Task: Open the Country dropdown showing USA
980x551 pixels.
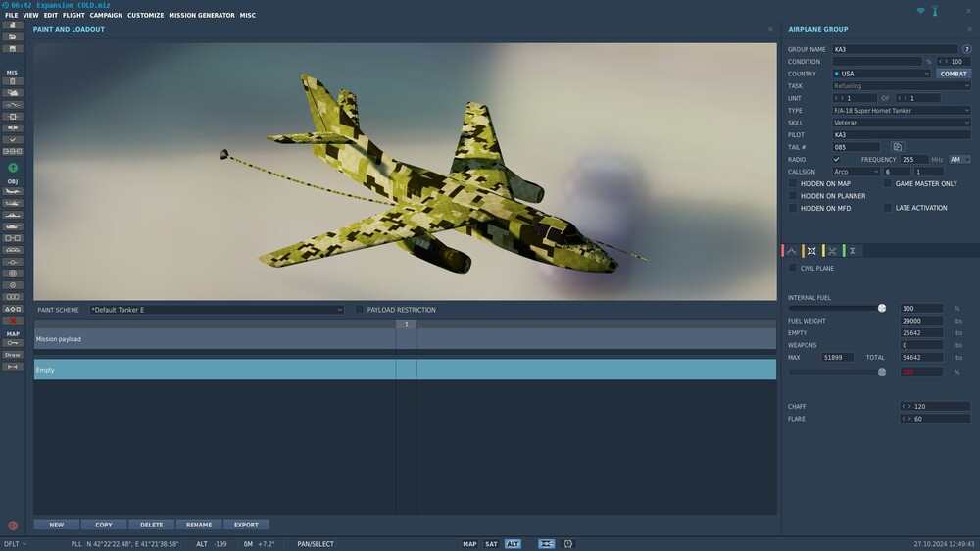Action: 881,74
